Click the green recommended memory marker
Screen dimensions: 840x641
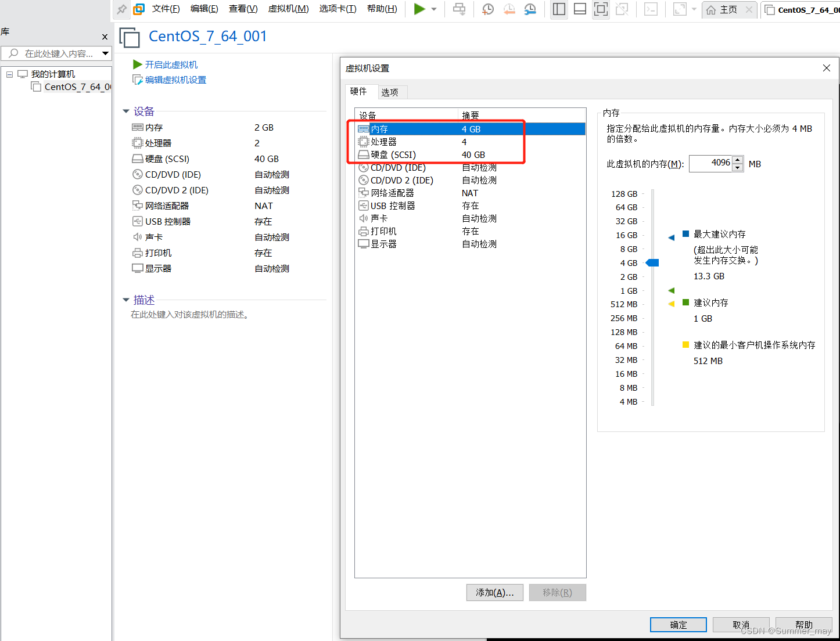click(x=672, y=290)
